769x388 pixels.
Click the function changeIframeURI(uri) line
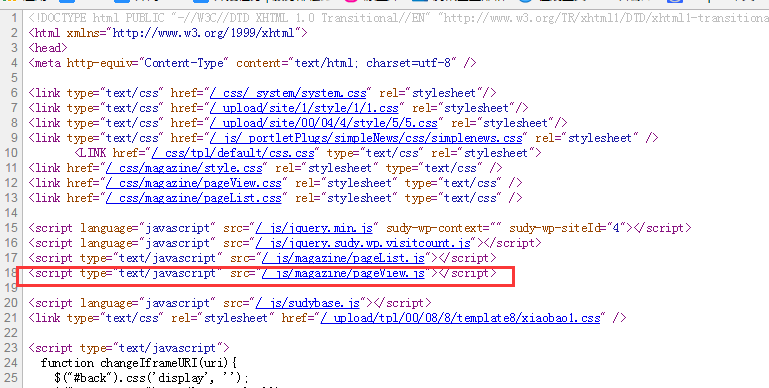[139, 362]
